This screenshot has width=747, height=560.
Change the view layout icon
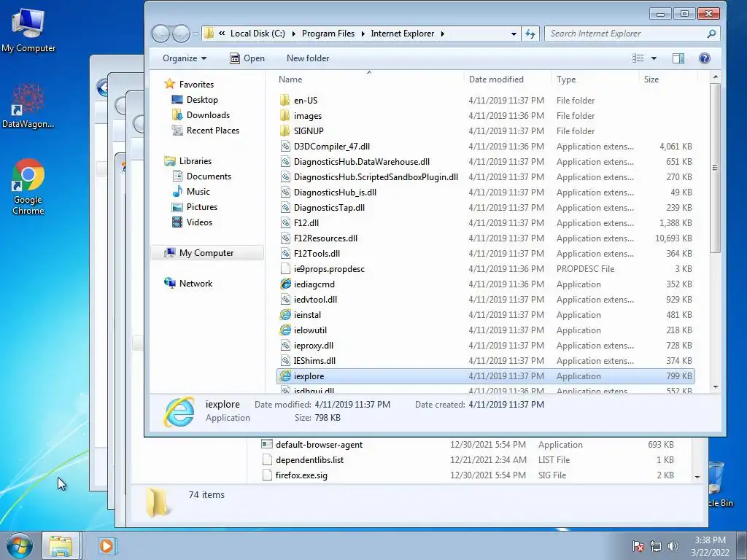point(638,58)
